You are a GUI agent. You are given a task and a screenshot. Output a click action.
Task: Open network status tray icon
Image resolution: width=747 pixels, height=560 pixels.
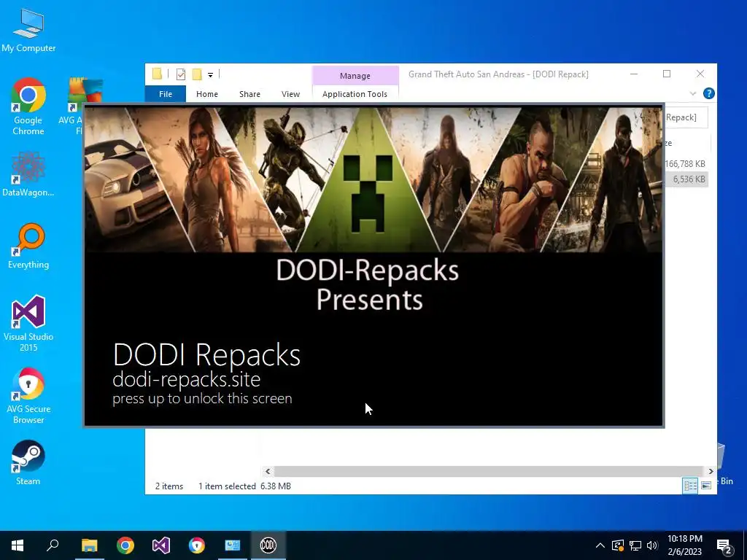(635, 545)
